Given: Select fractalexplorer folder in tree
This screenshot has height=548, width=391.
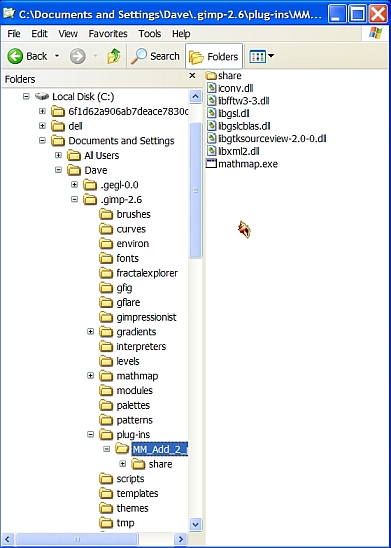Looking at the screenshot, I should pos(139,273).
